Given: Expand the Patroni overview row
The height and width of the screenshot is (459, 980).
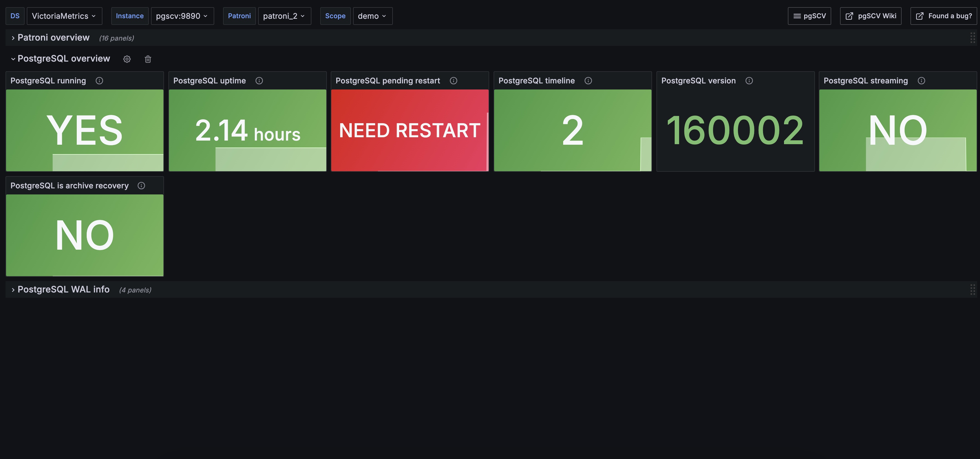Looking at the screenshot, I should coord(53,38).
